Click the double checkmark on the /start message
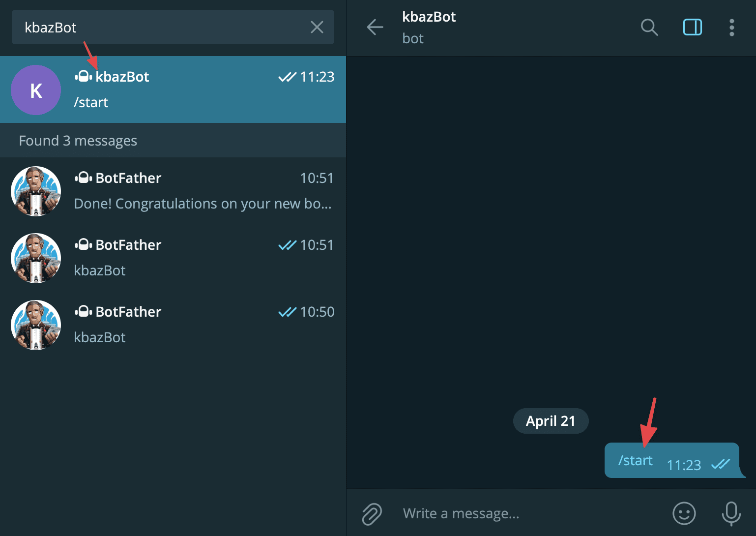This screenshot has width=756, height=536. pos(721,463)
